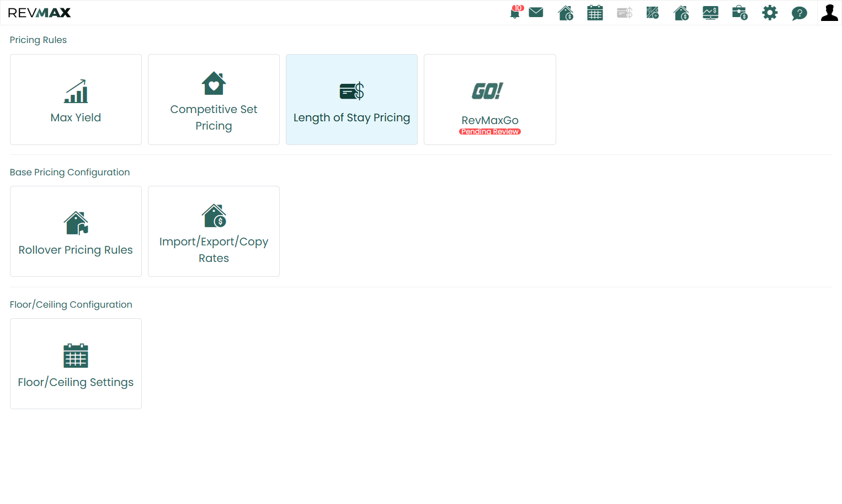Viewport: 842px width, 504px height.
Task: Open notifications bell with 10 badge
Action: pyautogui.click(x=515, y=12)
